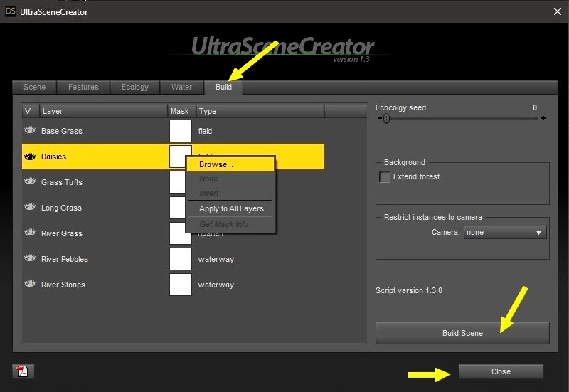The height and width of the screenshot is (392, 569).
Task: Click the Long Grass mask thumbnail
Action: click(177, 208)
